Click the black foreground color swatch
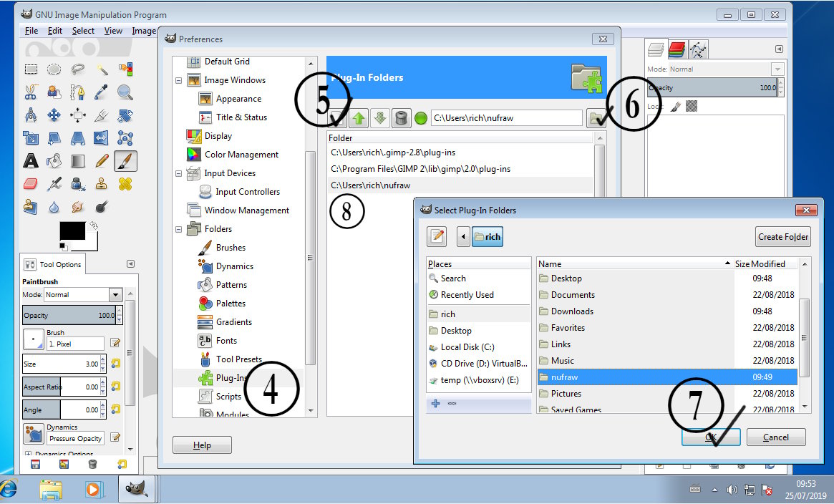Viewport: 834px width, 504px height. 72,231
